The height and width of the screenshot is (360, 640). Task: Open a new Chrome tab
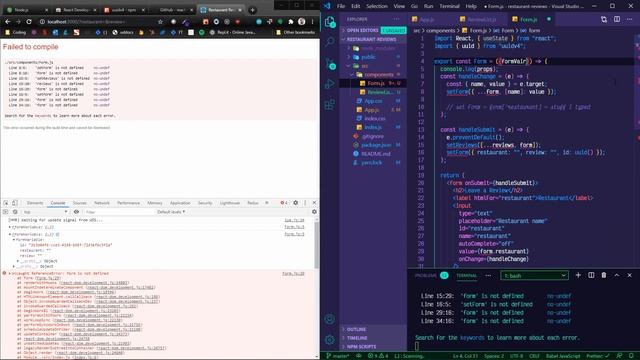coord(252,10)
